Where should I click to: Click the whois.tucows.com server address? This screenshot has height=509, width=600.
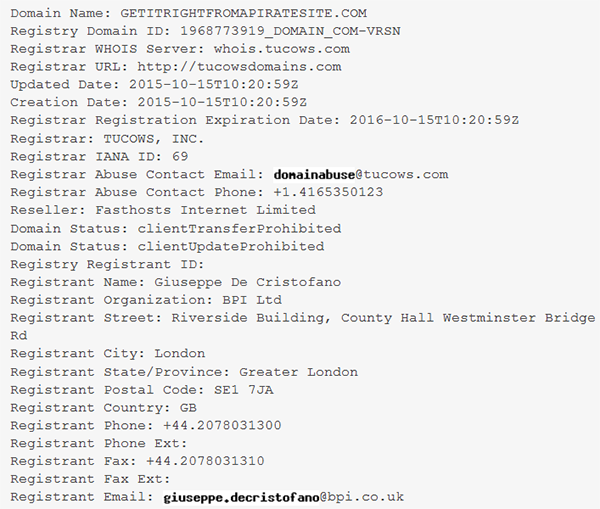click(x=282, y=49)
